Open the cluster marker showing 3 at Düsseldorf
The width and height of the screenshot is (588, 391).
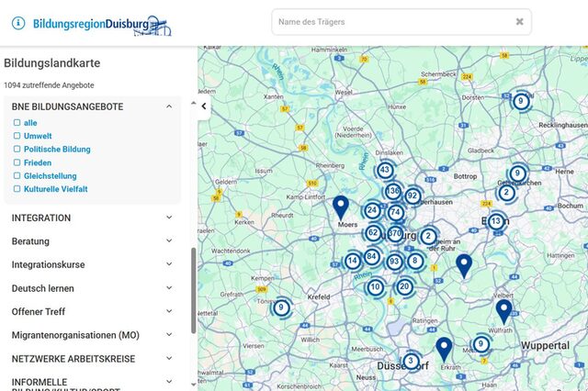(x=411, y=361)
